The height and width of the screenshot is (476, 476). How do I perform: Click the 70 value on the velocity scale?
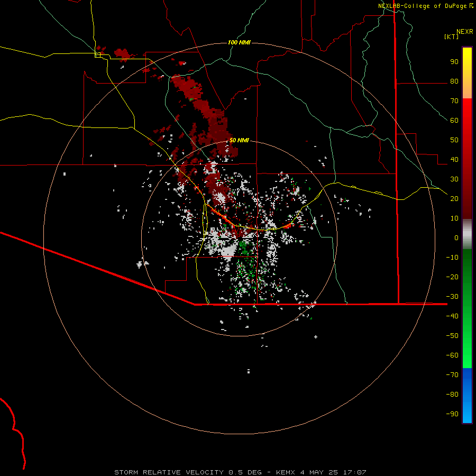(x=454, y=101)
